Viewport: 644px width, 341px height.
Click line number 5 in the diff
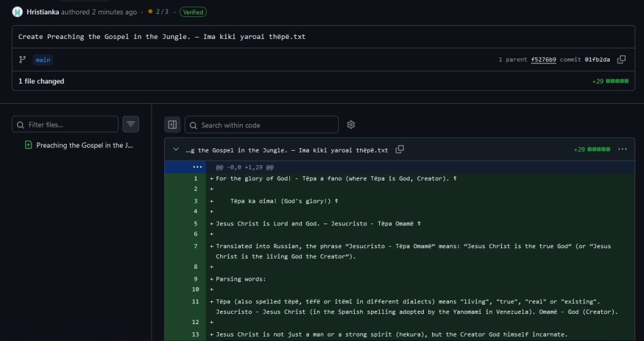(196, 224)
